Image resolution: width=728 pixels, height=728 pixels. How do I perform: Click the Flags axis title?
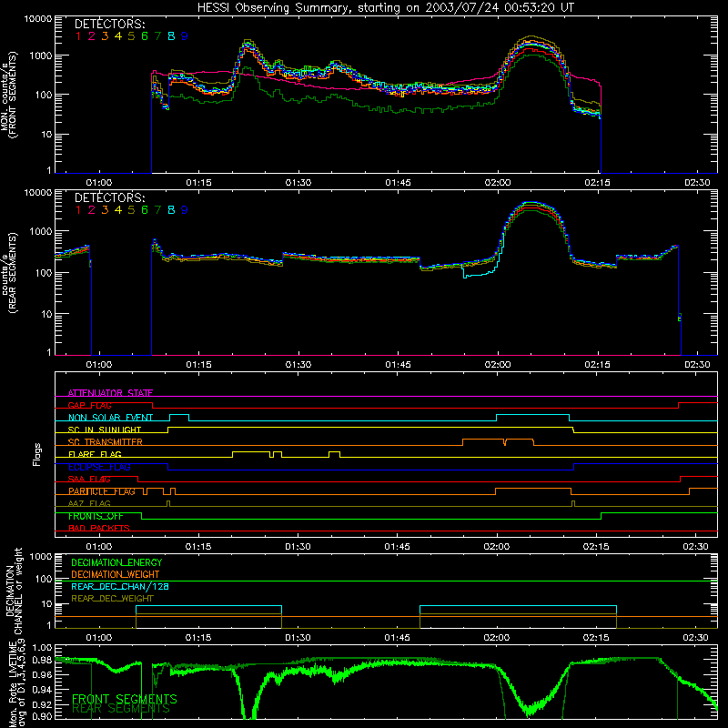tap(37, 454)
